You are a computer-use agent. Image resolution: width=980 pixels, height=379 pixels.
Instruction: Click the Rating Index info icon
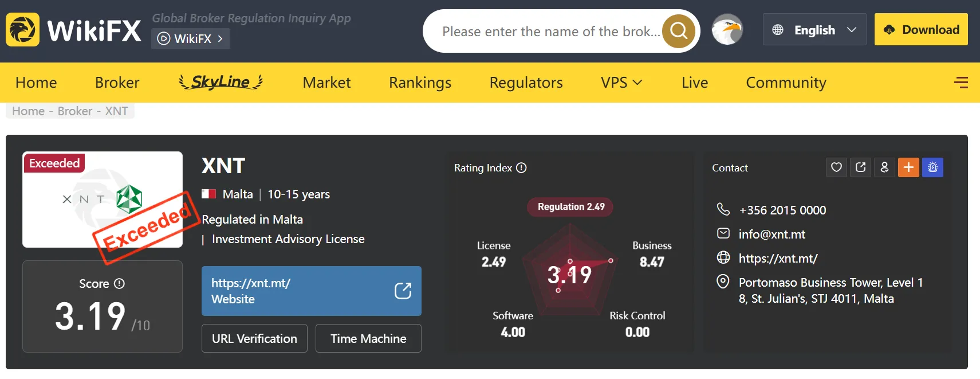click(521, 168)
